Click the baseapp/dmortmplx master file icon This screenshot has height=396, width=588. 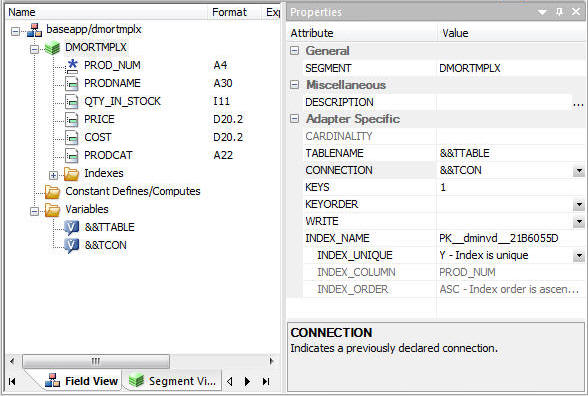34,30
